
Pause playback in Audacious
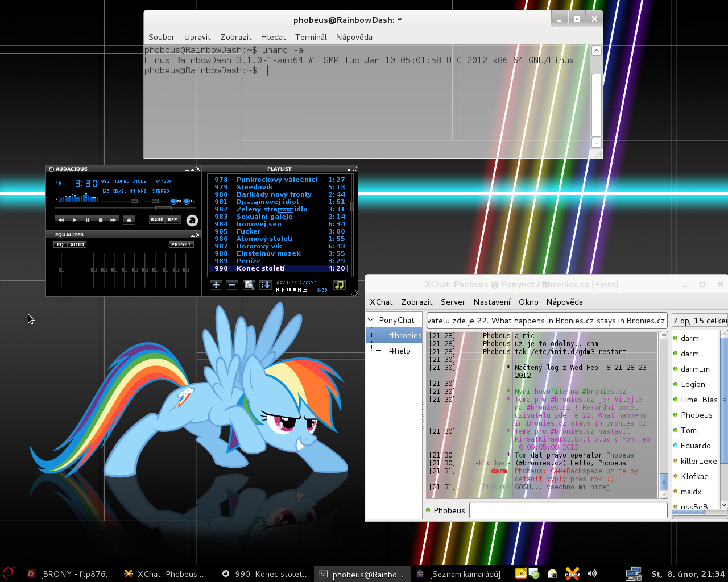point(87,220)
